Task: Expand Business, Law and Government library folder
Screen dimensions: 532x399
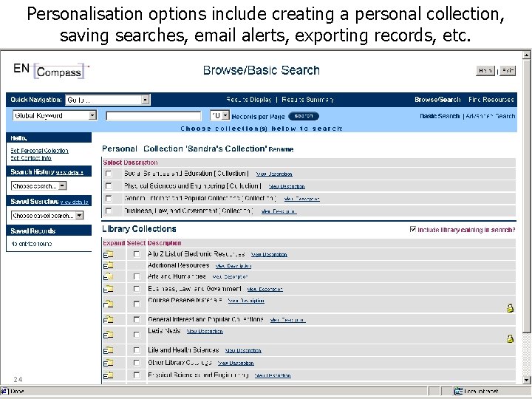Action: click(x=108, y=289)
